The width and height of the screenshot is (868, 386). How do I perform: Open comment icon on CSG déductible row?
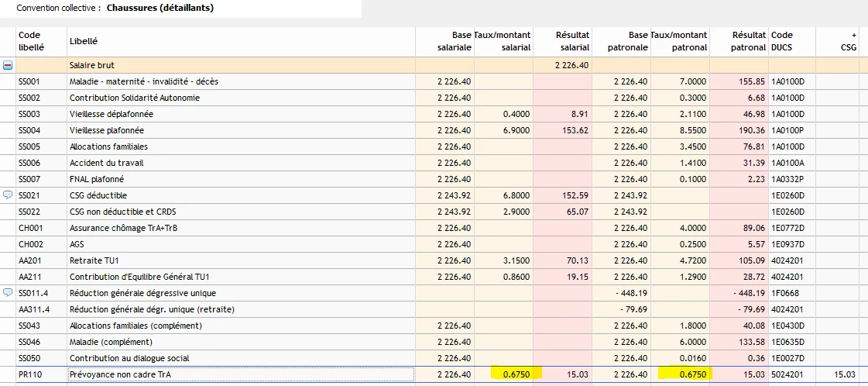tap(8, 195)
